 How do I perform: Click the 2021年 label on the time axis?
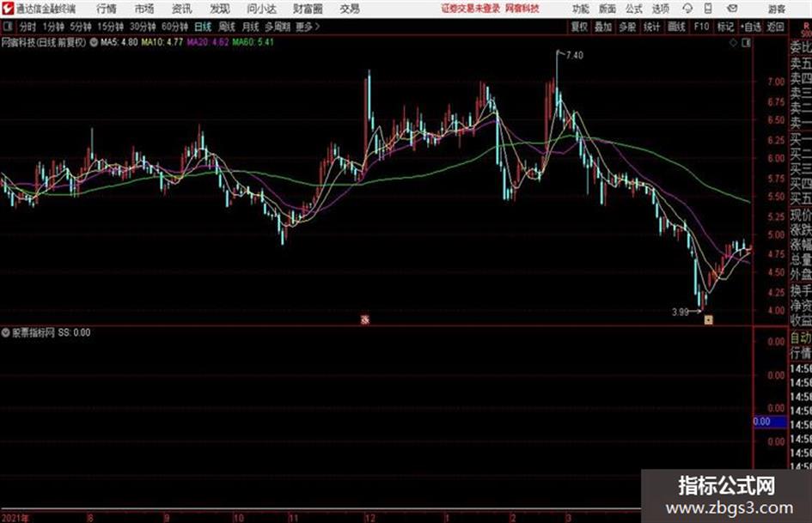tap(15, 518)
